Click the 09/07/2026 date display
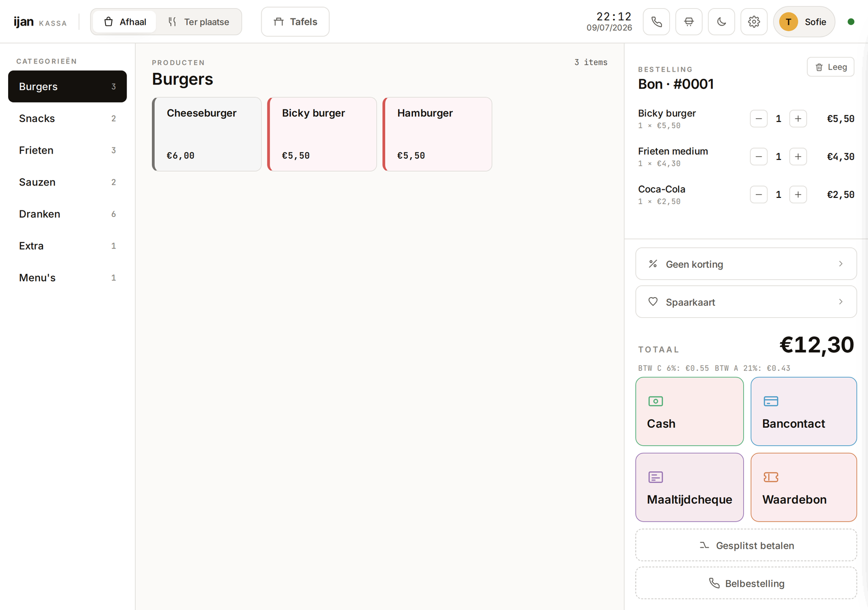Screen dimensions: 868x610 [x=609, y=28]
